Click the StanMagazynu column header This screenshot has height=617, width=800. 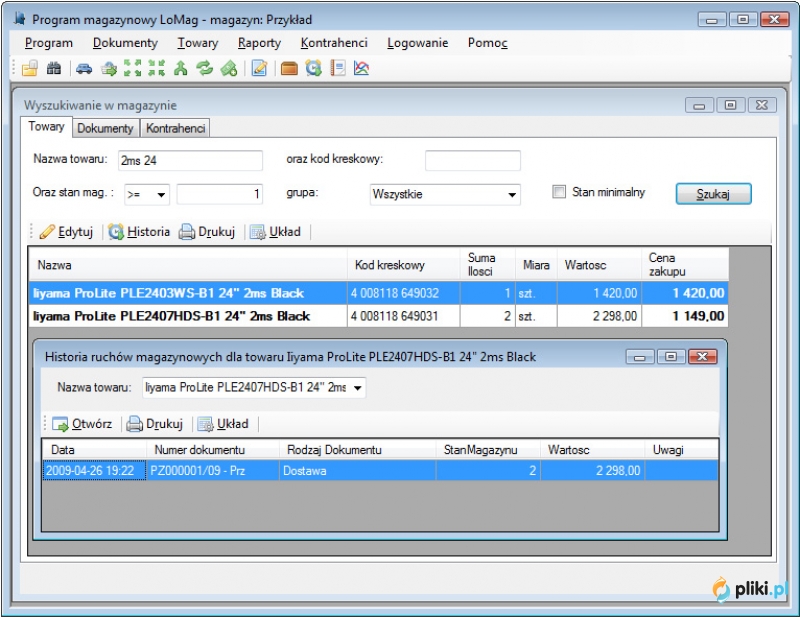(488, 450)
